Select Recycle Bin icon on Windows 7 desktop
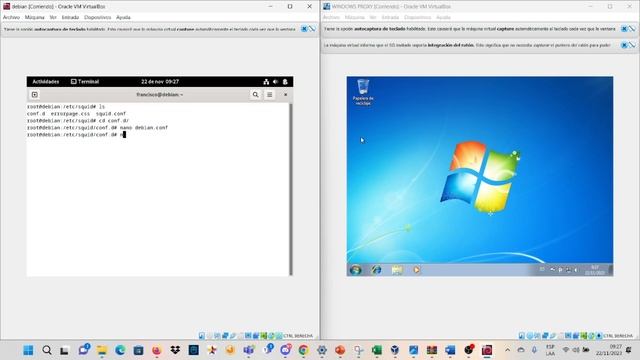The width and height of the screenshot is (640, 360). pos(363,92)
